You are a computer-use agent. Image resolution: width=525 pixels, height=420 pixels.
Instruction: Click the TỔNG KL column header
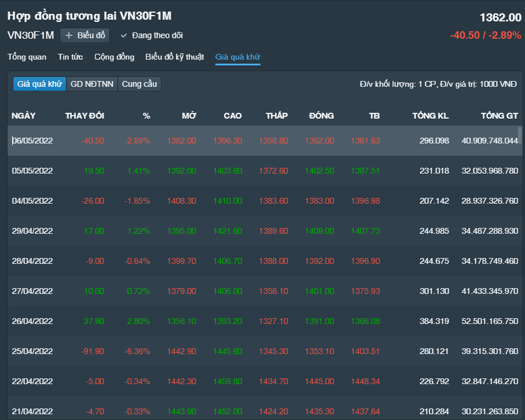(430, 116)
